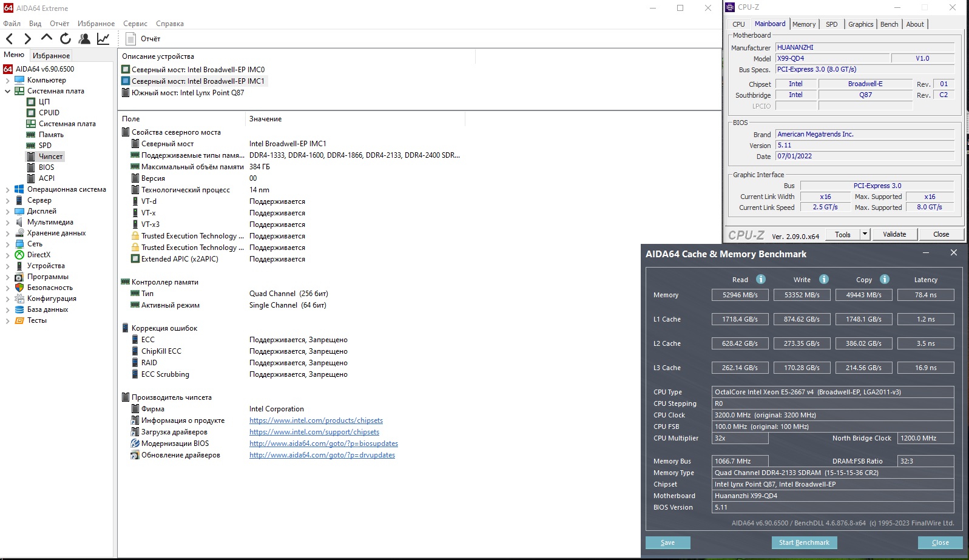Open the Вид menu
969x560 pixels.
[35, 24]
